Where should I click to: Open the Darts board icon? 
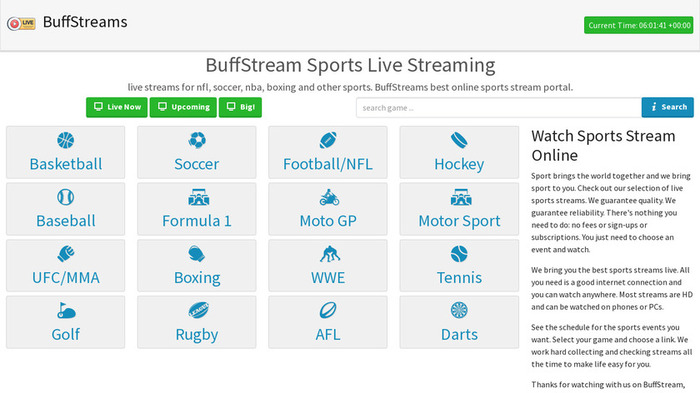tap(459, 310)
